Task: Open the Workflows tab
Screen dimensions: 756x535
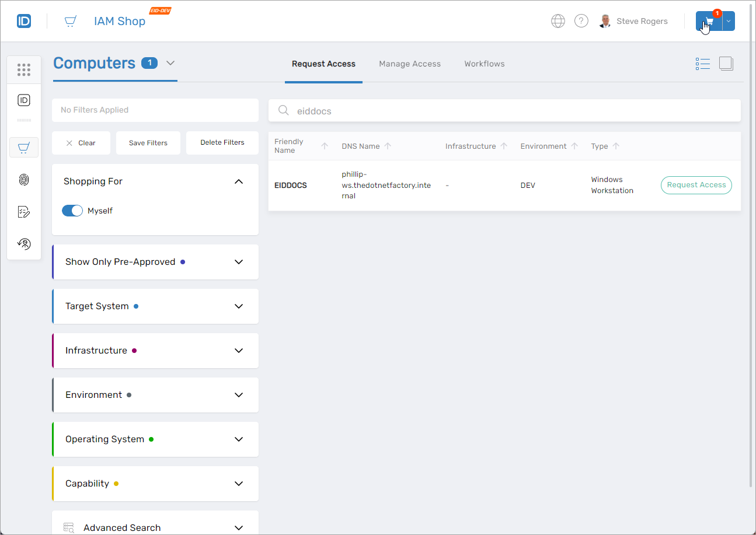Action: pyautogui.click(x=484, y=64)
